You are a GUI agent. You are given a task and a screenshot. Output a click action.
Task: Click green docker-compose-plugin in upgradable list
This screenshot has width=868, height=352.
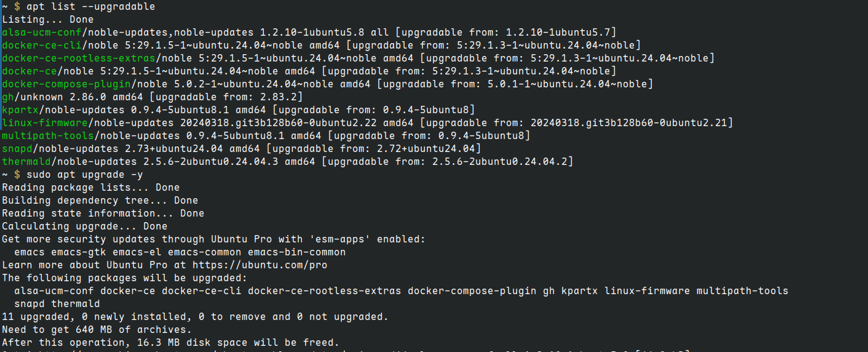pos(66,84)
